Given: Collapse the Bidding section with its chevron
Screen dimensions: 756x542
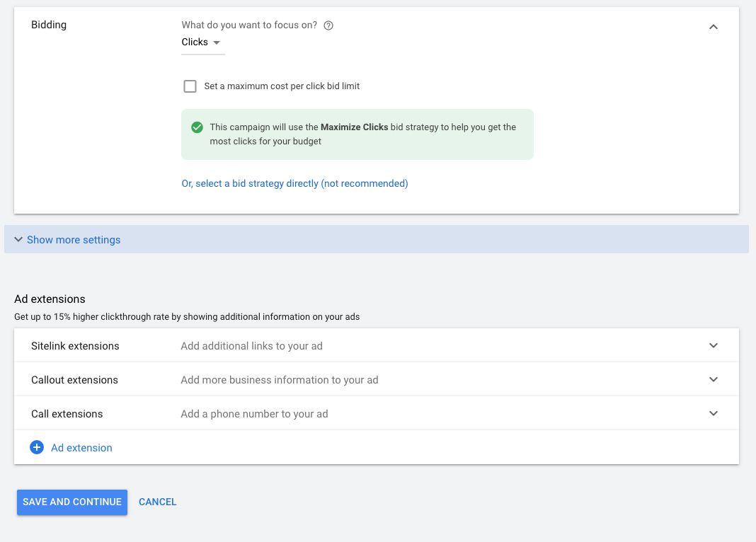Looking at the screenshot, I should [714, 26].
